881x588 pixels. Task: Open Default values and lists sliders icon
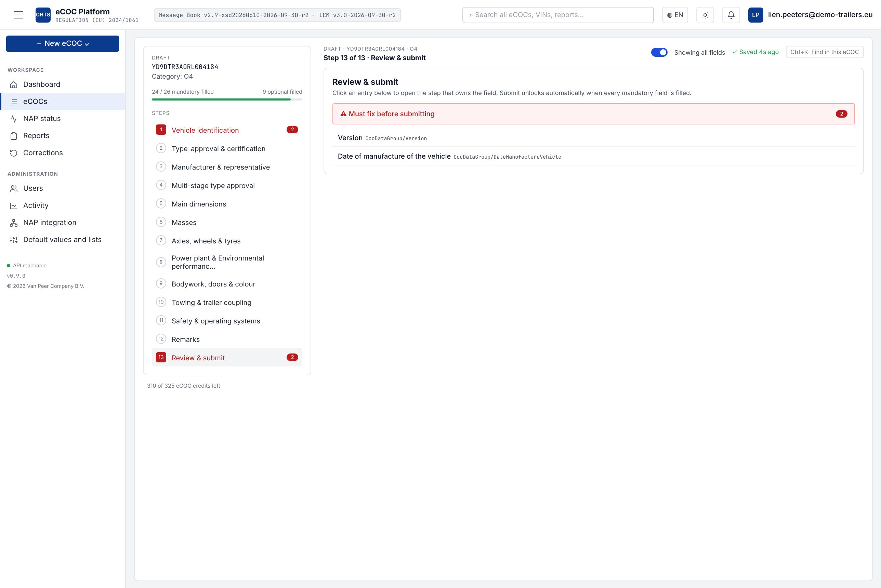[14, 240]
